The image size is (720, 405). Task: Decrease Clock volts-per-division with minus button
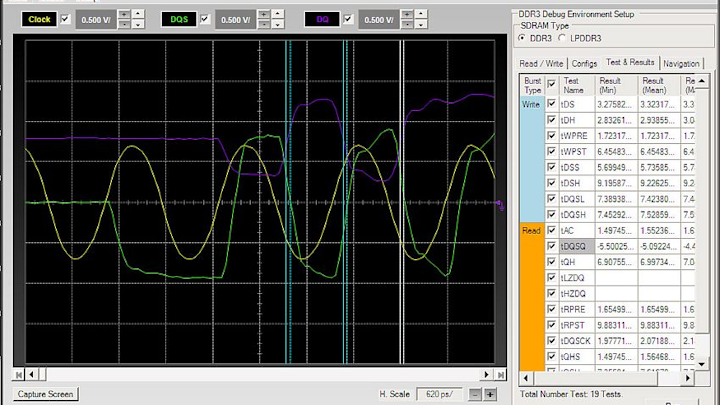[x=124, y=24]
